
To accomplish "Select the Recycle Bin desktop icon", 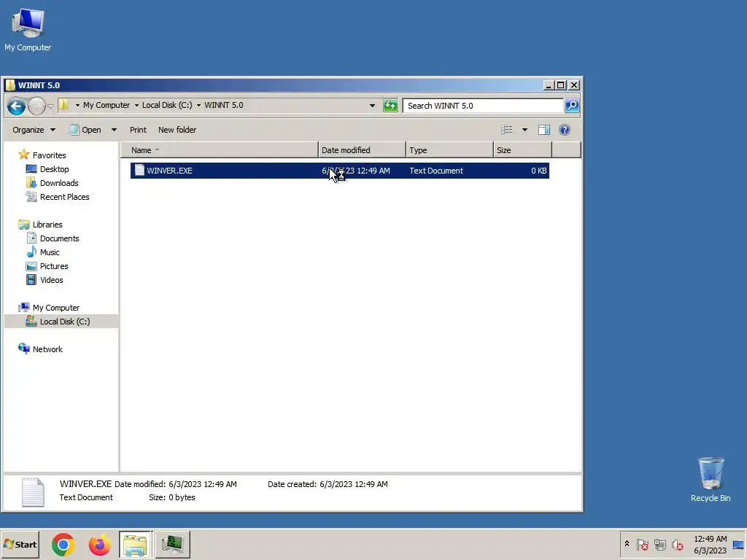I will pyautogui.click(x=711, y=479).
